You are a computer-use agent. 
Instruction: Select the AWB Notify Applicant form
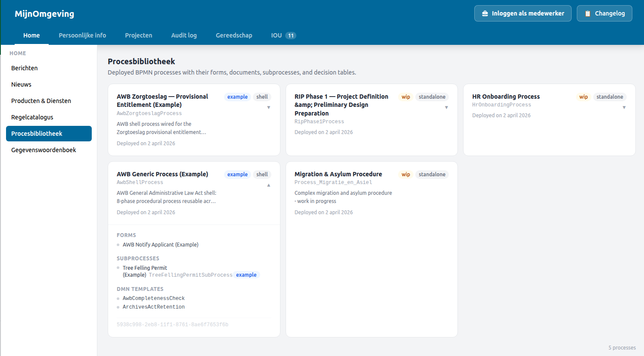(x=161, y=244)
